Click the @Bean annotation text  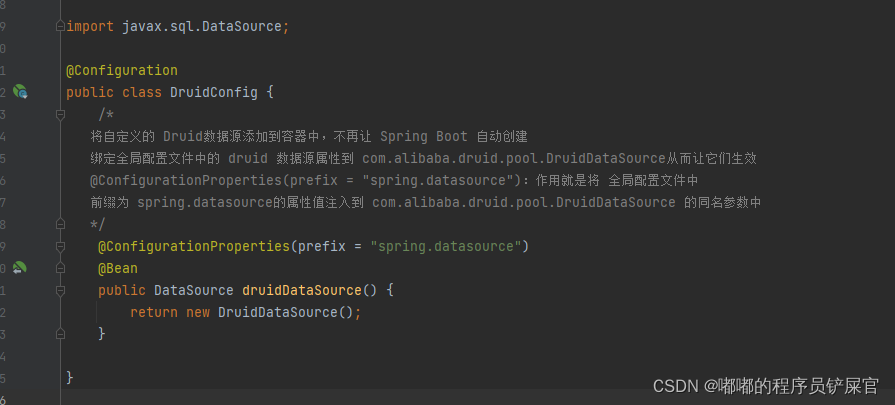(118, 268)
